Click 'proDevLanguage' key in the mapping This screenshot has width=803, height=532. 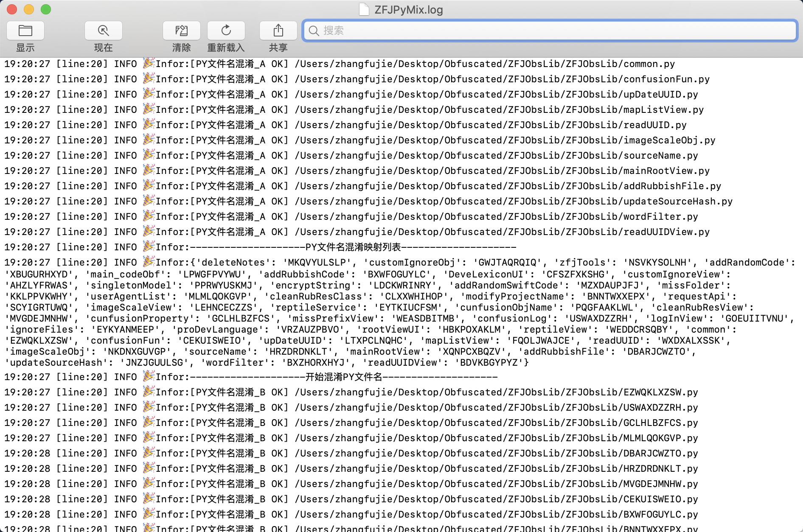[218, 330]
